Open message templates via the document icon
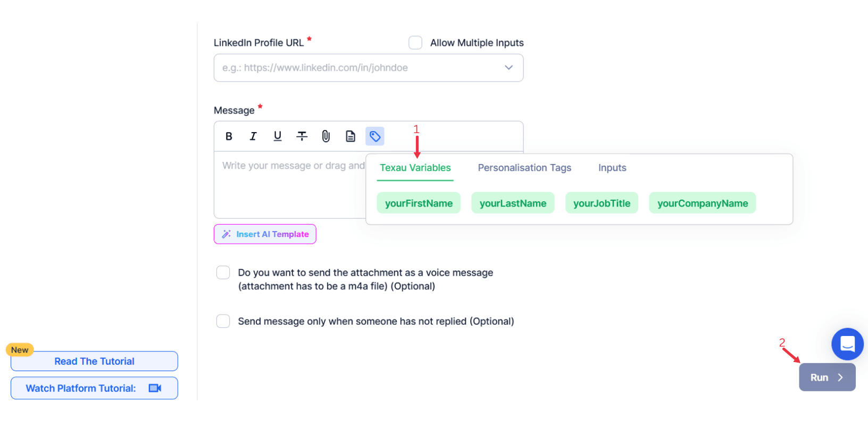The image size is (868, 427). (x=350, y=136)
